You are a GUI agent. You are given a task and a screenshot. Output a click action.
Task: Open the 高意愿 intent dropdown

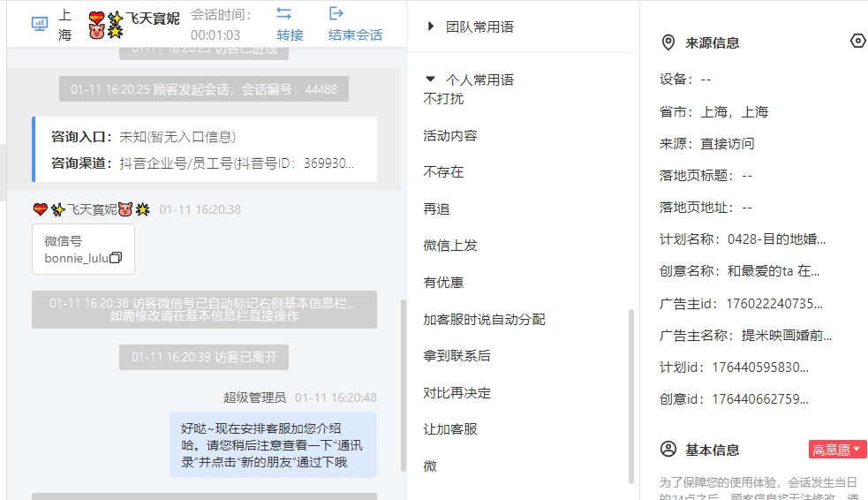(836, 450)
